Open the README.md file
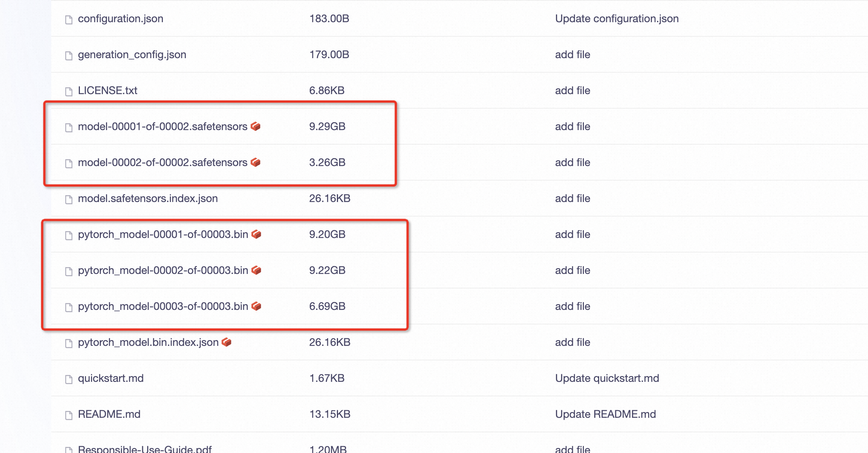 pyautogui.click(x=109, y=414)
